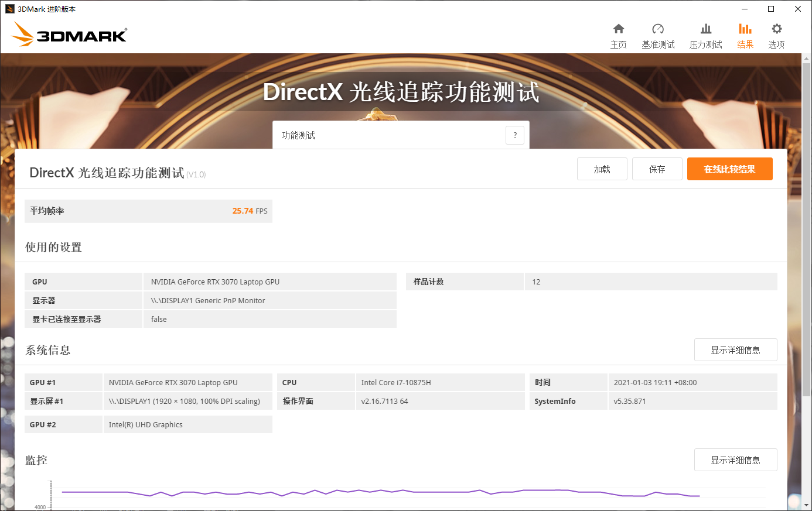The image size is (812, 511).
Task: Click the question mark help button
Action: [x=515, y=135]
